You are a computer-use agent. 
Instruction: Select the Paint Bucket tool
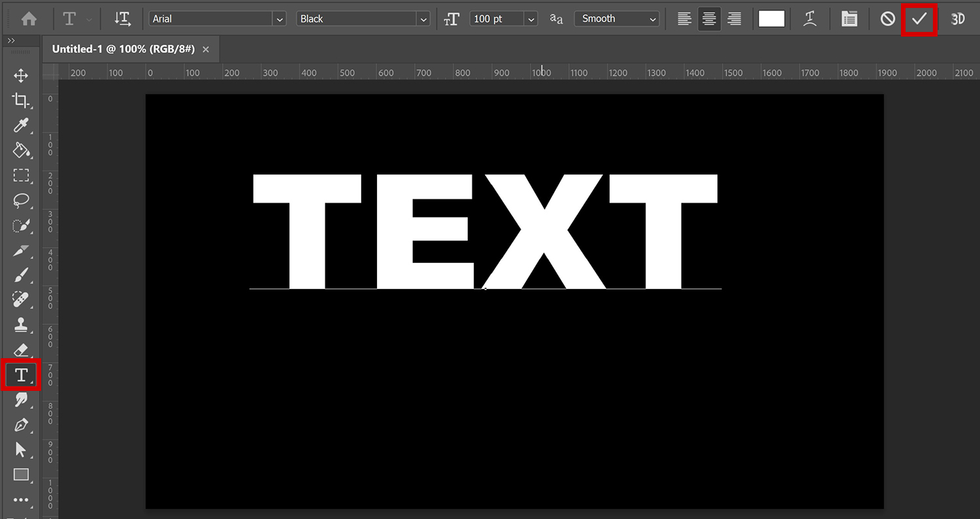(22, 150)
